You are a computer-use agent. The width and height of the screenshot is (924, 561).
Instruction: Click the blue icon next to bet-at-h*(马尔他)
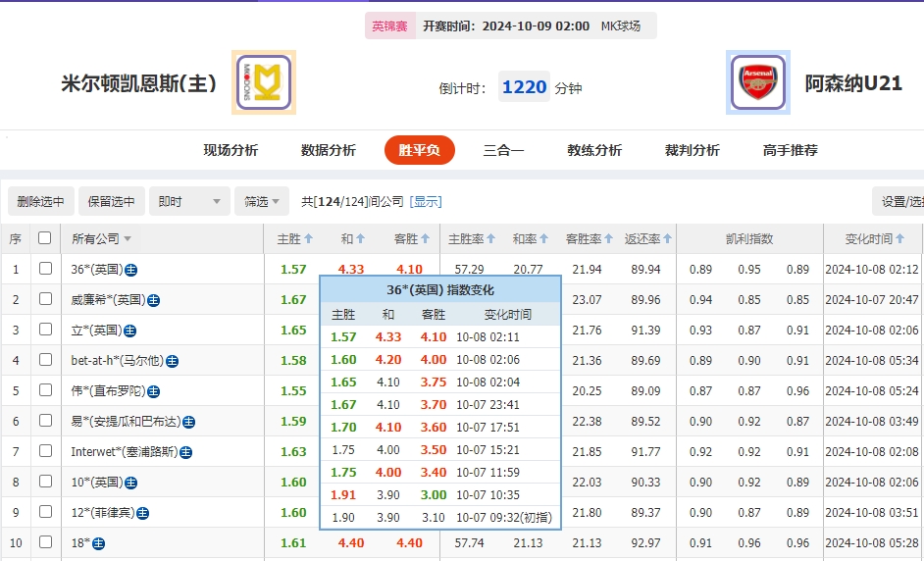click(172, 361)
